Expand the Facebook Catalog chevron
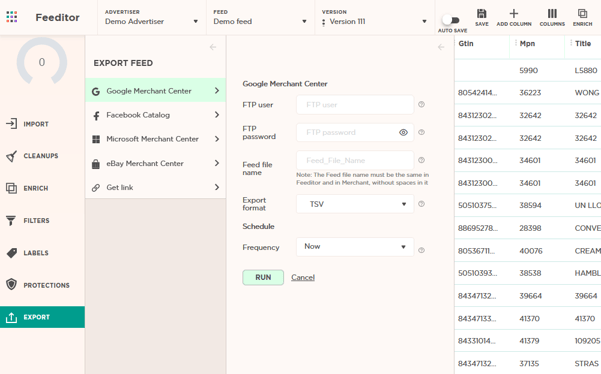The height and width of the screenshot is (374, 601). tap(217, 115)
